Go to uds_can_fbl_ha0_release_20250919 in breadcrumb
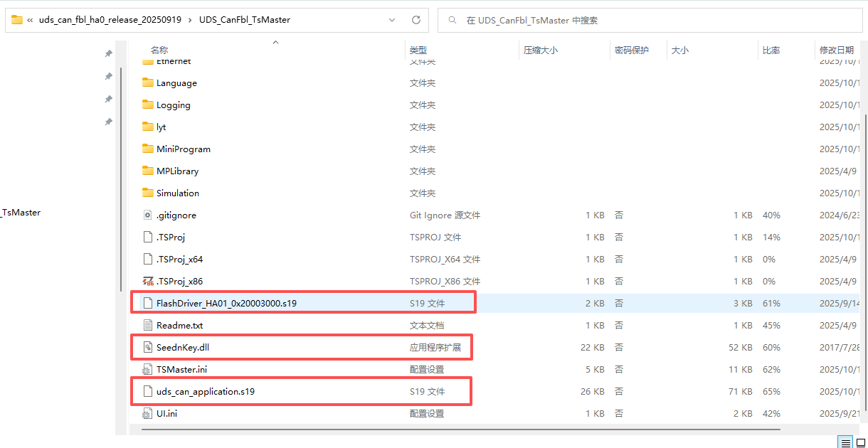This screenshot has height=448, width=868. coord(110,20)
